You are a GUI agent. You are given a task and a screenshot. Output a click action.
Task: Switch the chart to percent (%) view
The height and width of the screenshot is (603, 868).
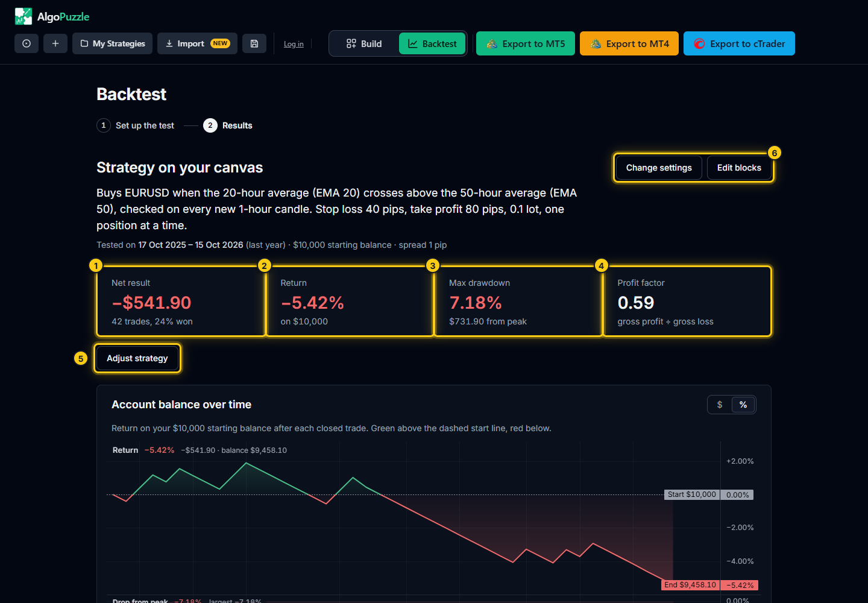click(743, 405)
